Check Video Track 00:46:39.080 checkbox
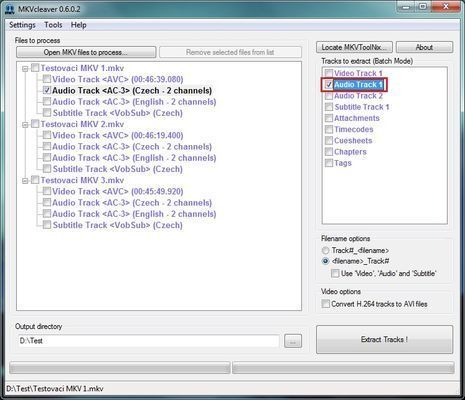 pyautogui.click(x=47, y=79)
